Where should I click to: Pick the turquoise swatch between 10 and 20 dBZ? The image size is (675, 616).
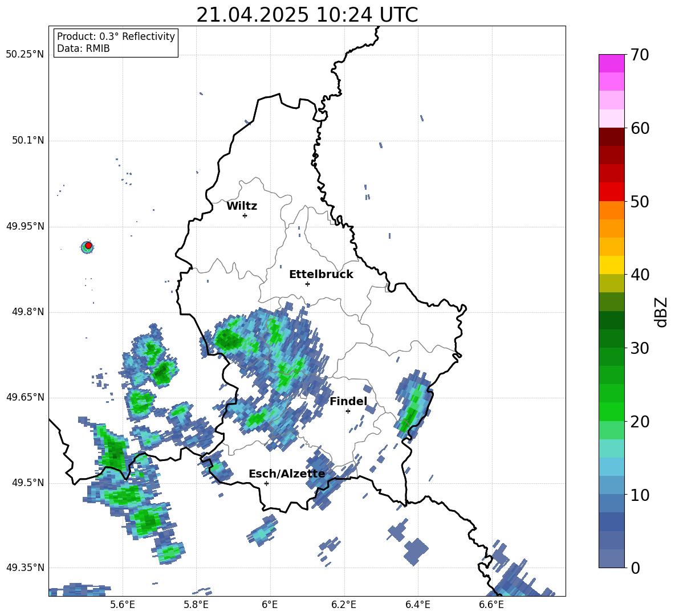point(611,448)
